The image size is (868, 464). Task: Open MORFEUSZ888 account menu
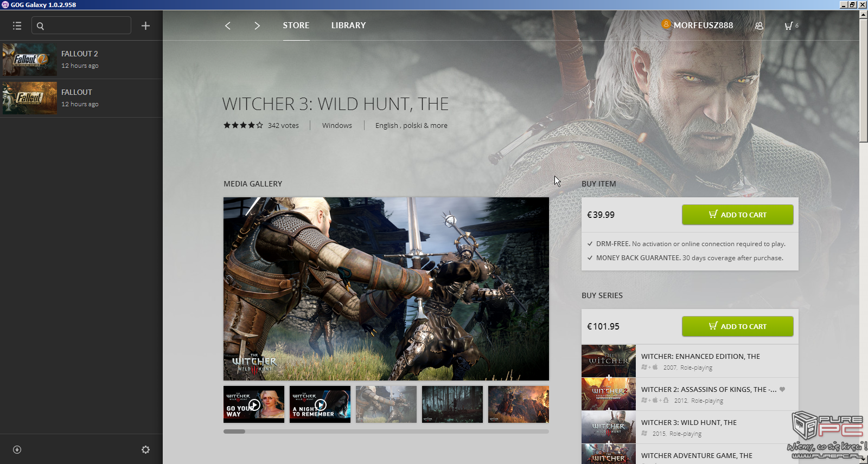pyautogui.click(x=703, y=25)
